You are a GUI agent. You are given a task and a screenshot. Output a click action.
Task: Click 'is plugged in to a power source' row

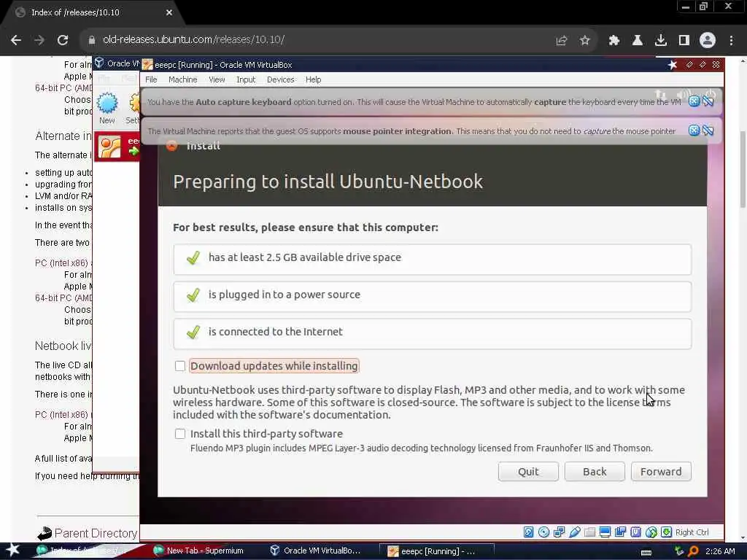pos(433,296)
